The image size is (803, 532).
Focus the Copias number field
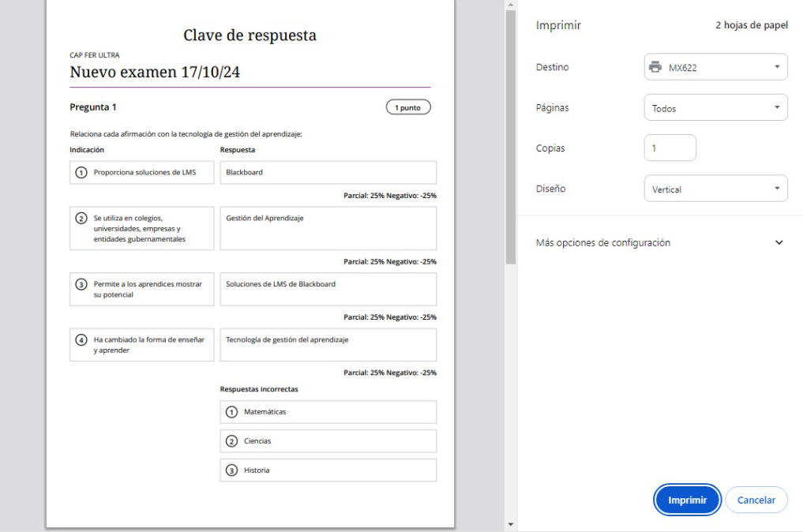(670, 148)
